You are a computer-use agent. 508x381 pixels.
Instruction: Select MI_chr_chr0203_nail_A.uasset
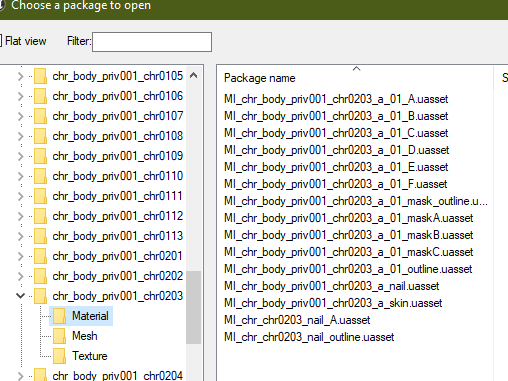(x=297, y=320)
